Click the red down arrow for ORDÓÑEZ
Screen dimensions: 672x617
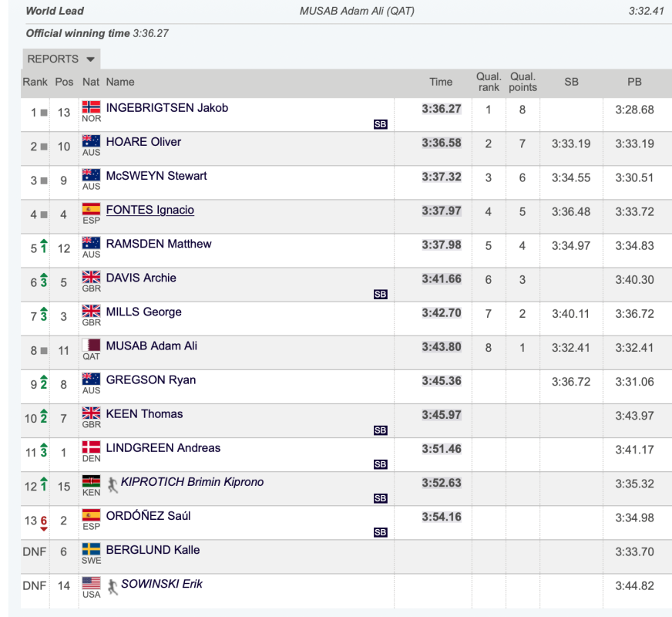point(44,528)
